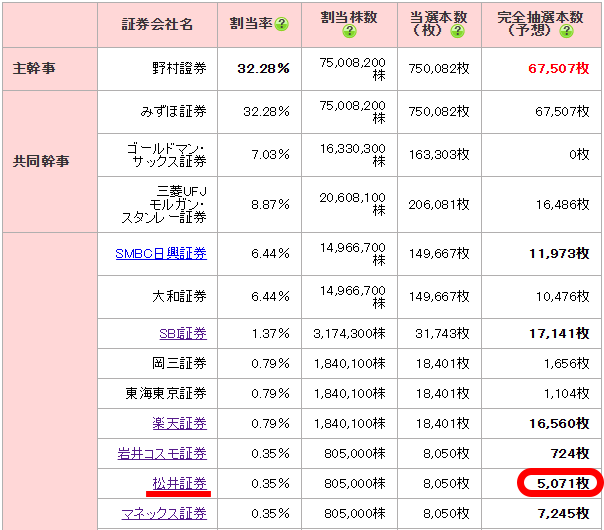Viewport: 604px width, 530px height.
Task: Click the 5,071枚 value for 松井証券
Action: tap(563, 483)
